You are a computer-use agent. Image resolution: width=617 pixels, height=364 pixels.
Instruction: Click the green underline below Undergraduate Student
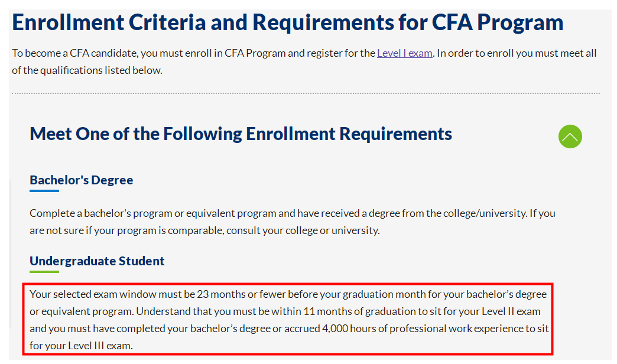[x=44, y=272]
